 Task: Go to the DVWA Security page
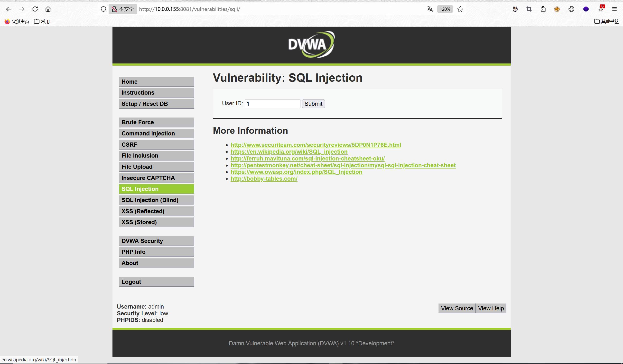[157, 241]
